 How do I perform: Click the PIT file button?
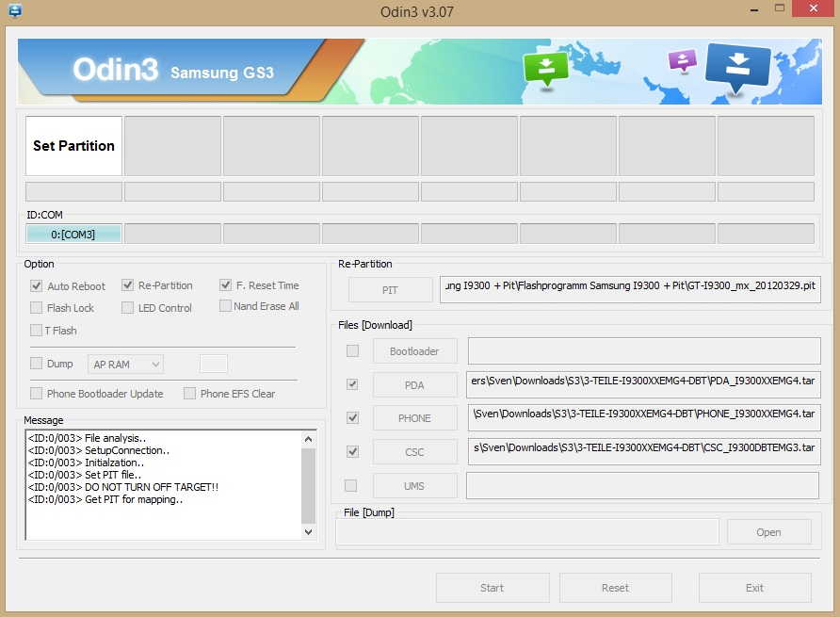(x=391, y=290)
